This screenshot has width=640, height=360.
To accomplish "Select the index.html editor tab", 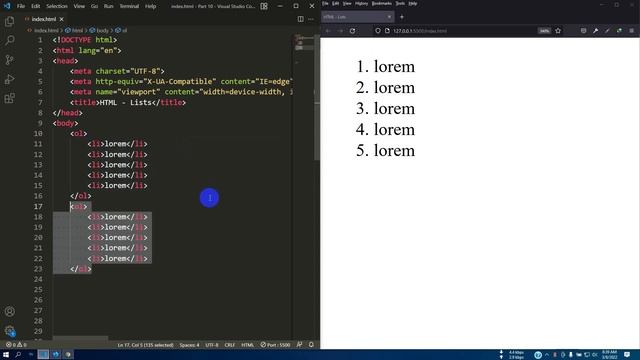I will (x=44, y=19).
